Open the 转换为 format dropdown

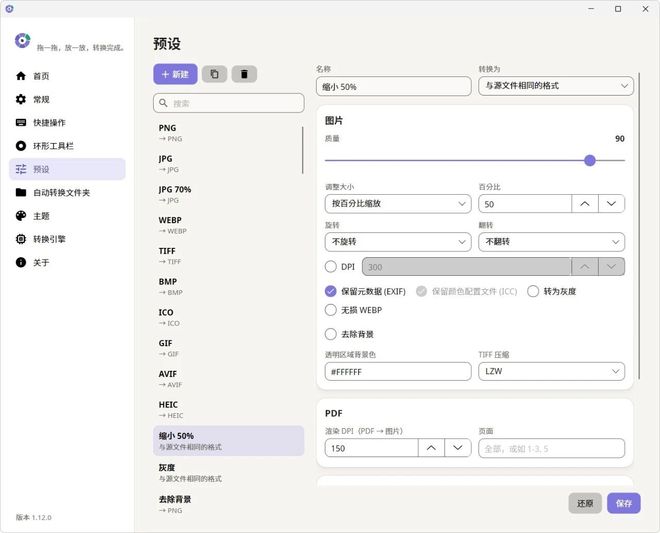pos(556,86)
